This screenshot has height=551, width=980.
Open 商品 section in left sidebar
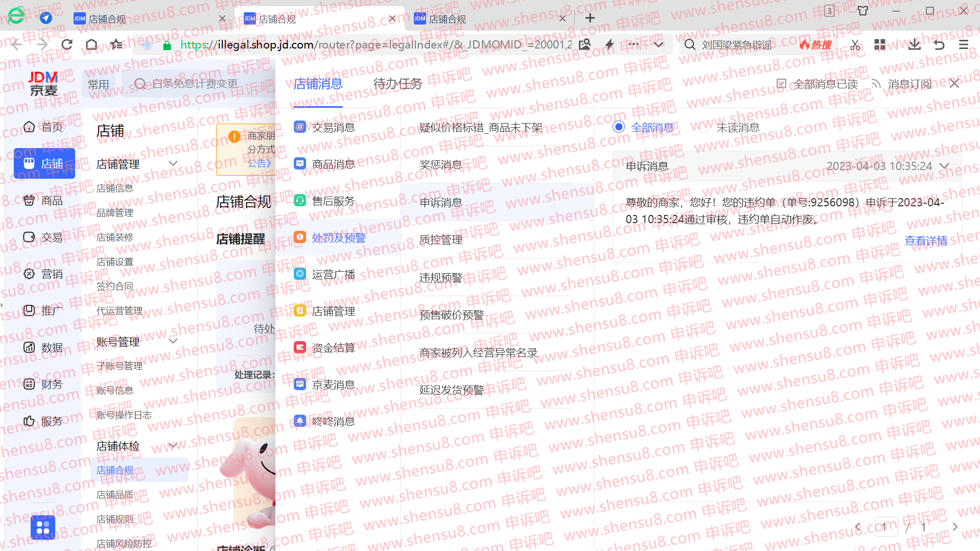click(44, 200)
